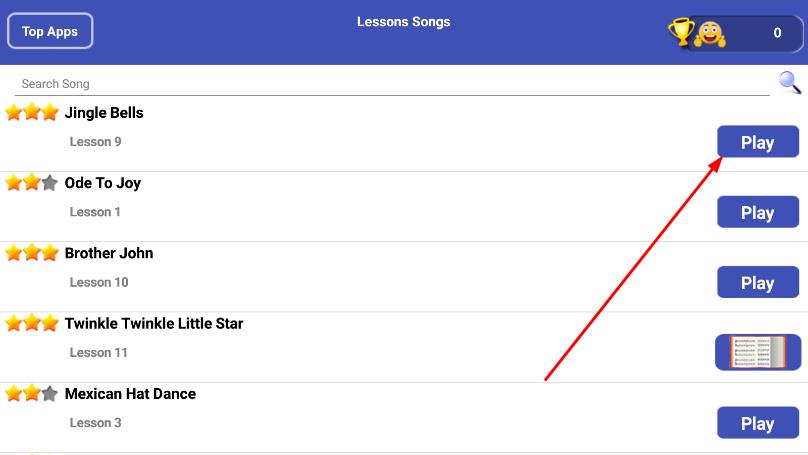Click the star rating beside Jingle Bells
808x455 pixels.
32,113
